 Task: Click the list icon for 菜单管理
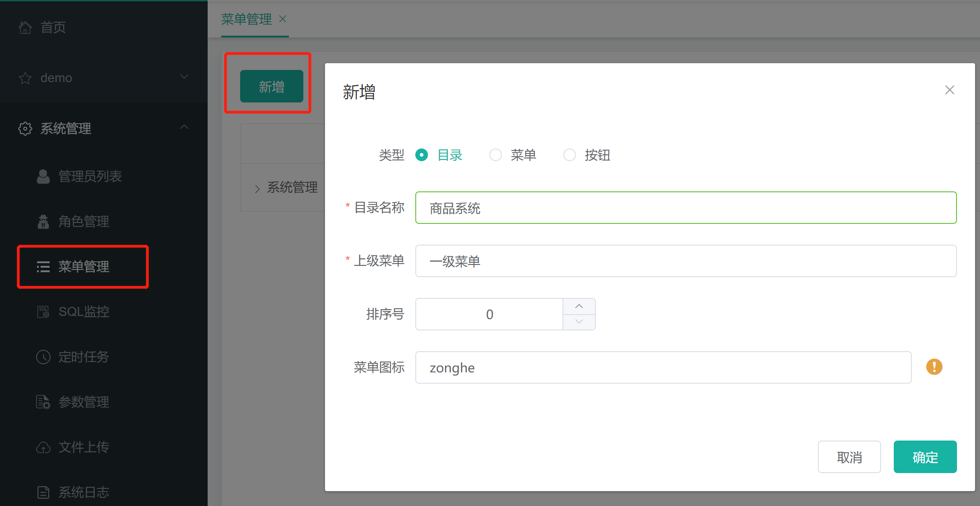point(43,267)
